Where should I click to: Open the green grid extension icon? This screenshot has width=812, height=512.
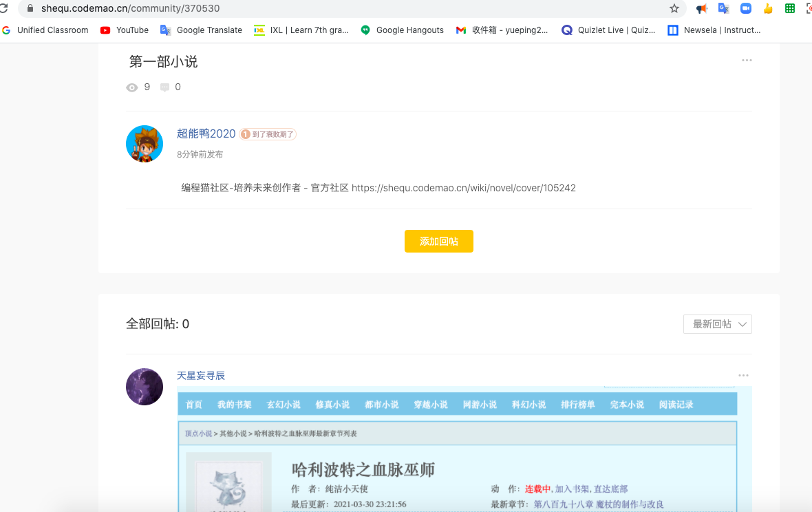(x=790, y=8)
